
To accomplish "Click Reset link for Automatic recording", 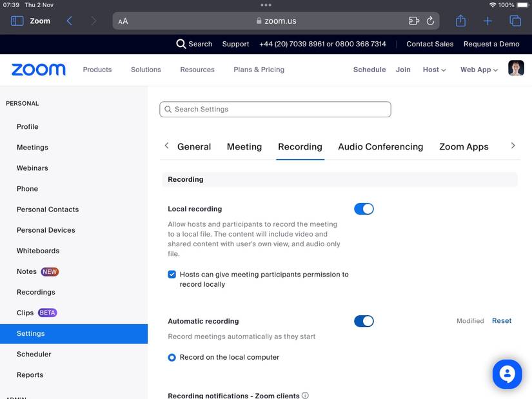I will coord(502,321).
